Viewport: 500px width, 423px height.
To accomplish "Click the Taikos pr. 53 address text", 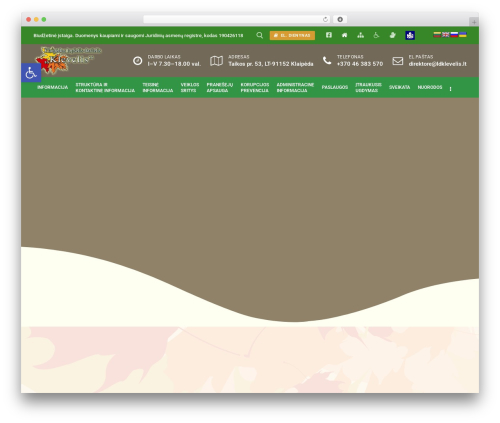I will pos(271,64).
